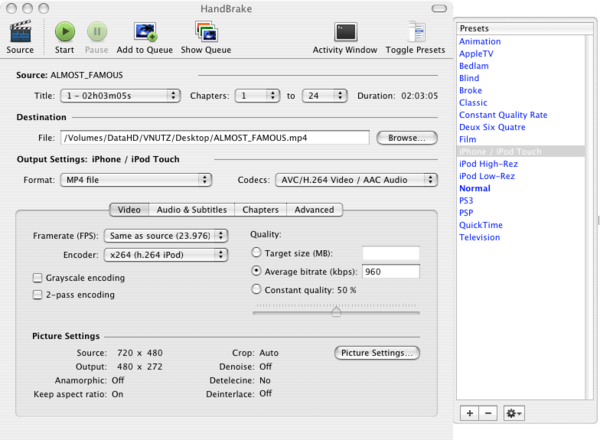Image resolution: width=600 pixels, height=440 pixels.
Task: Select the PS3 preset
Action: pyautogui.click(x=520, y=200)
